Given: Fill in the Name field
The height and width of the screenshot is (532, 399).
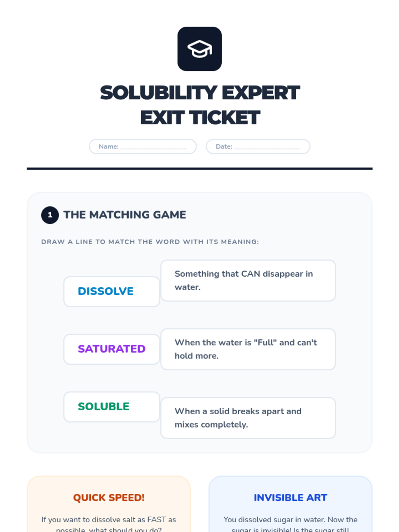Looking at the screenshot, I should coord(143,147).
